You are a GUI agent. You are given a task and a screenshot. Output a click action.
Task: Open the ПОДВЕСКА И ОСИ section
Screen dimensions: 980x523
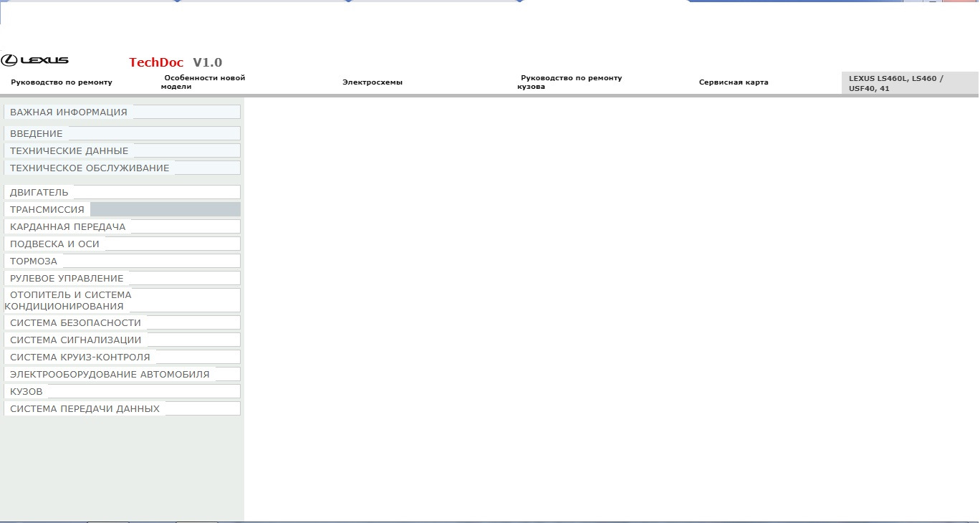click(122, 244)
